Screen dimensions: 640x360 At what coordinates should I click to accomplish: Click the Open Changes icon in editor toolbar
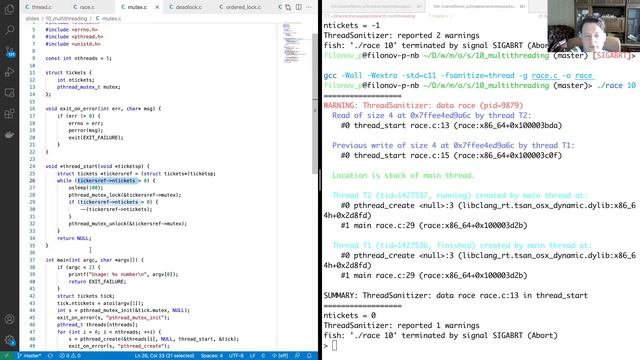point(289,7)
